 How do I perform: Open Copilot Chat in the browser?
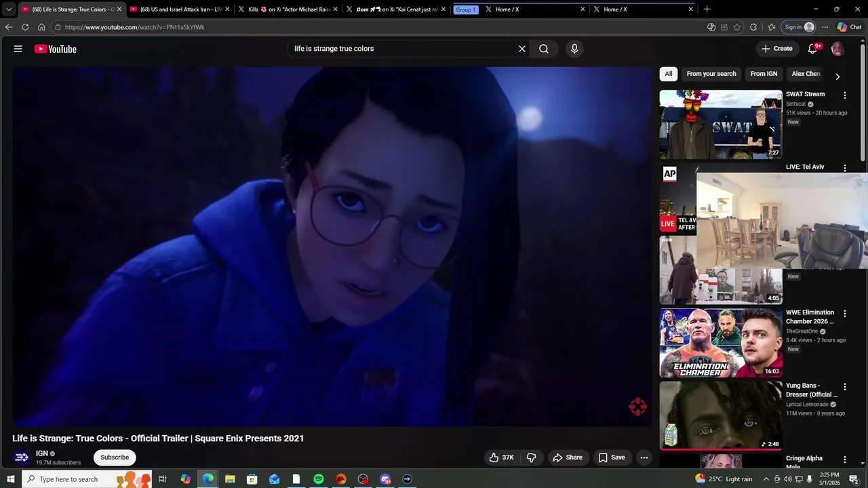coord(849,27)
